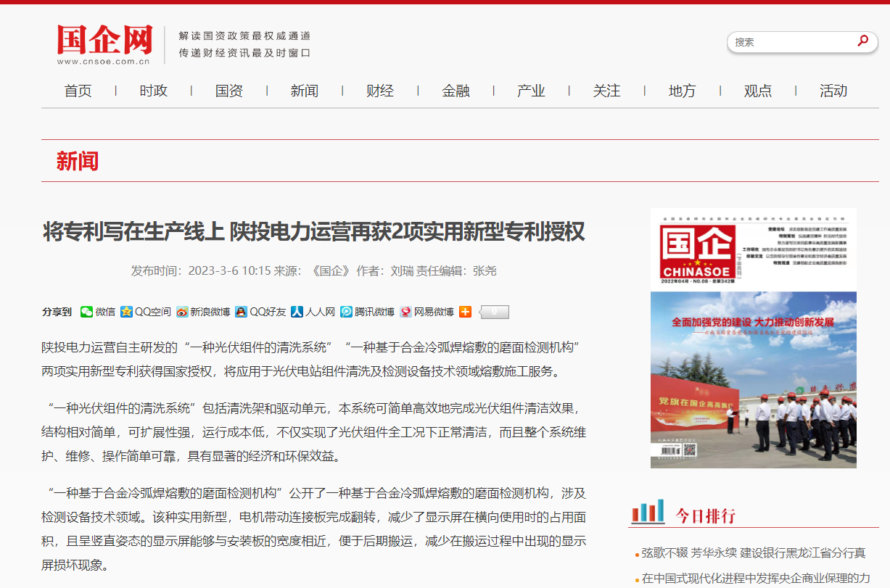
Task: Click the 国企网 site logo
Action: (x=105, y=44)
